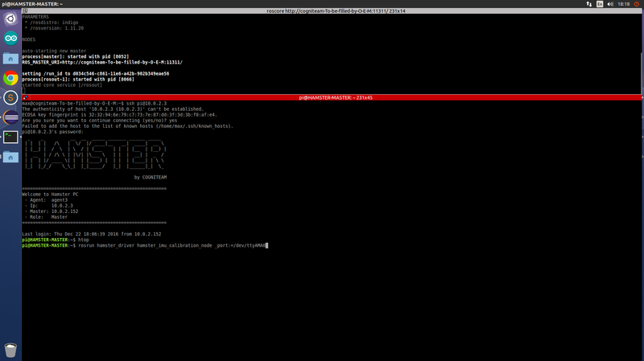
Task: Click the 'Welcome to Hamster PC' line
Action: coord(50,195)
